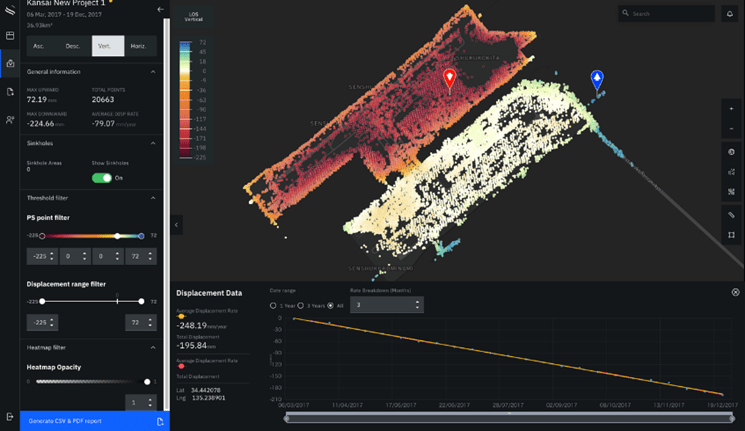Collapse the Threshold filter section
The height and width of the screenshot is (431, 745).
coord(153,198)
